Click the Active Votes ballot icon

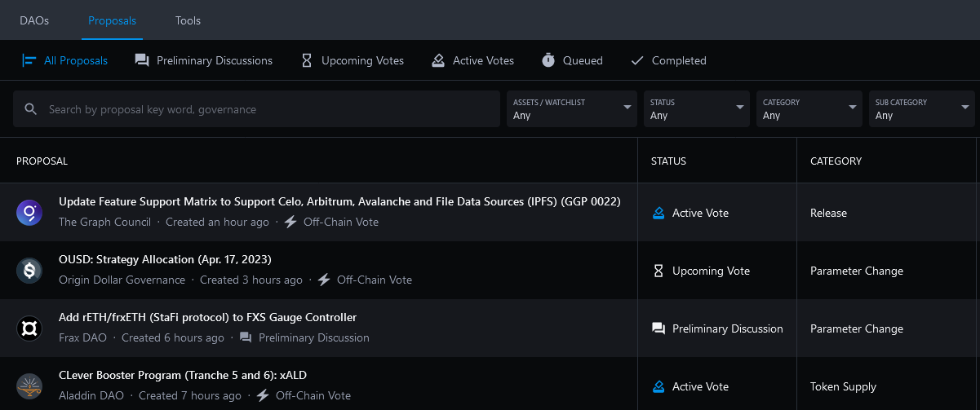(438, 60)
